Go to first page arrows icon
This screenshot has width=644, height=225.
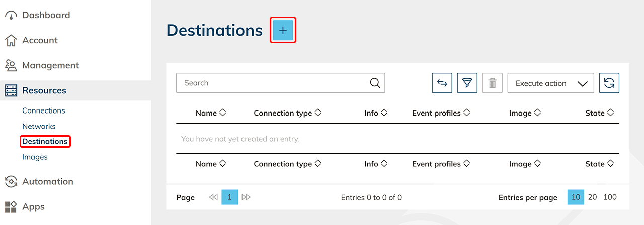tap(213, 197)
